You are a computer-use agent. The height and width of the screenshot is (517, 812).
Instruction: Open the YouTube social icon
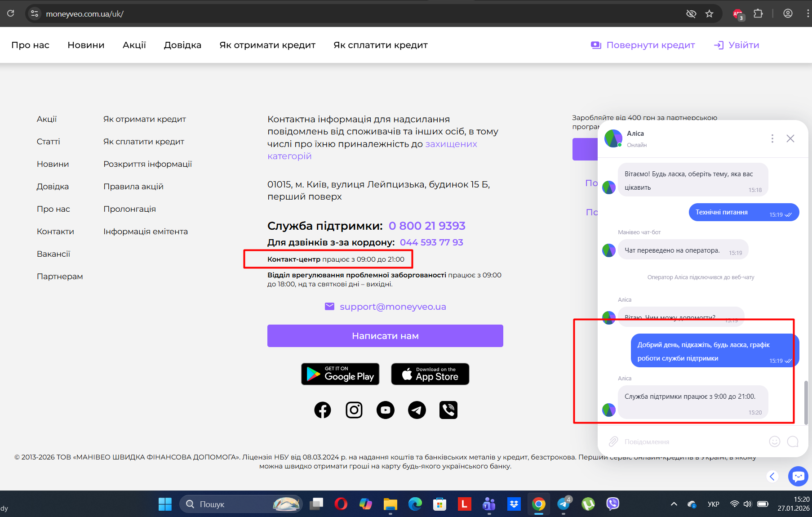pos(386,410)
